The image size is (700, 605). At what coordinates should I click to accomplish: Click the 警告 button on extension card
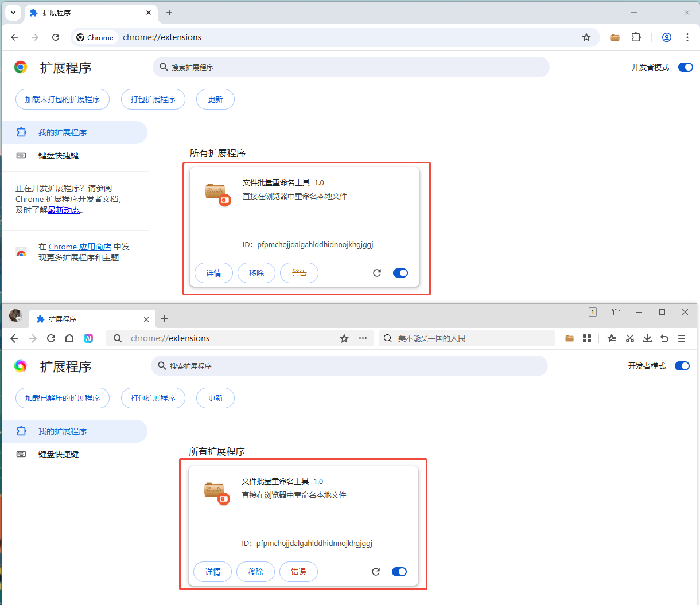pyautogui.click(x=299, y=273)
